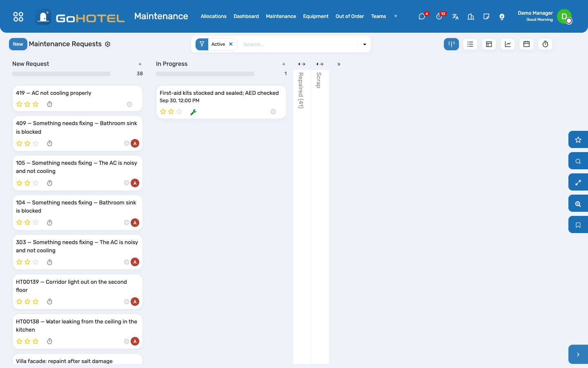Click the lightbulb tips icon
Screen dimensions: 588x368
point(502,17)
